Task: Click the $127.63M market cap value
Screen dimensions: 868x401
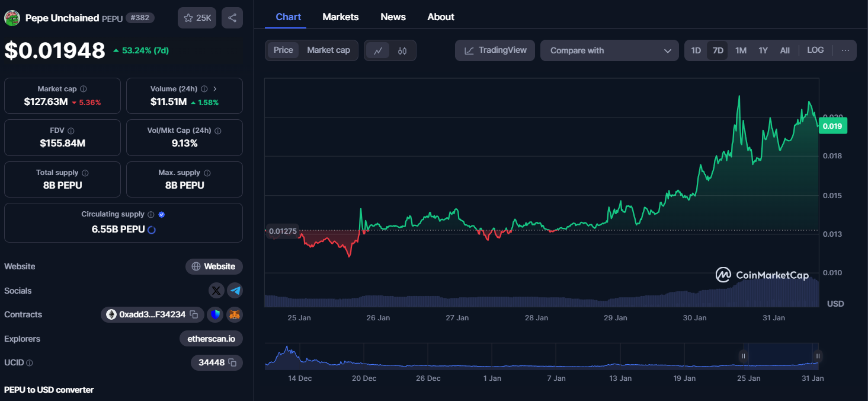Action: tap(46, 102)
